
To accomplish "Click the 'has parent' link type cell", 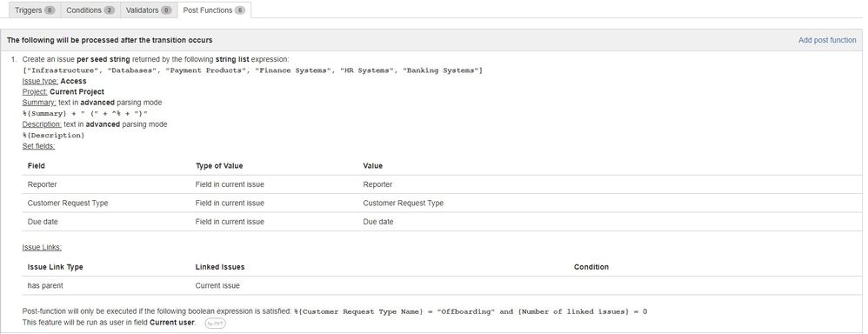I will click(45, 286).
